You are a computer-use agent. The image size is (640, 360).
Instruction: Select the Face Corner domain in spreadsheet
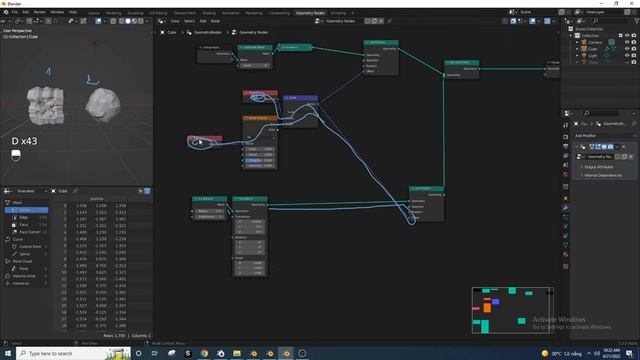pos(30,232)
